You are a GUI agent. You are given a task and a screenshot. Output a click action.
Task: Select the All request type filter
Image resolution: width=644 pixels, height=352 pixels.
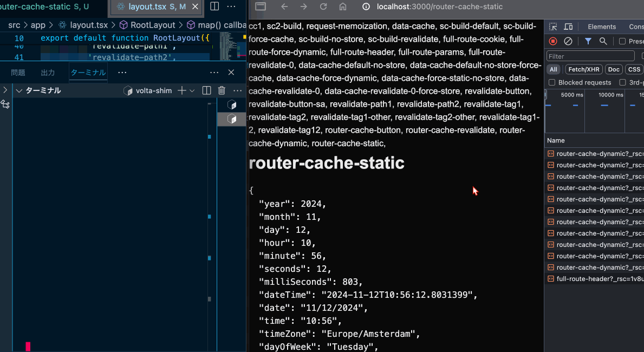[x=554, y=69]
